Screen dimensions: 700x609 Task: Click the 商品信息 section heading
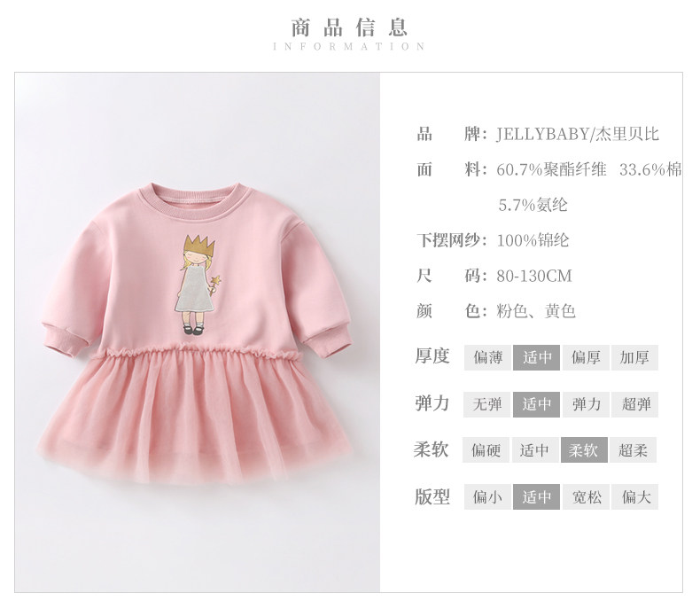tap(349, 27)
